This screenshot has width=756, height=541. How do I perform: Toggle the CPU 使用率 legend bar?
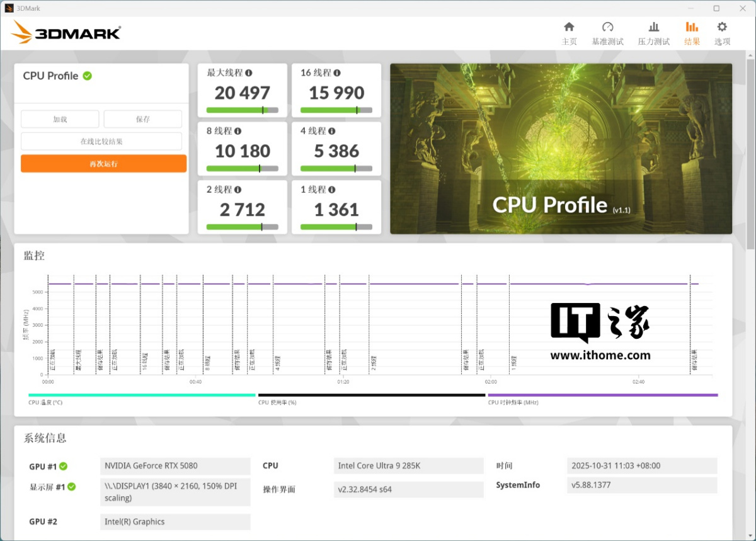click(x=372, y=395)
